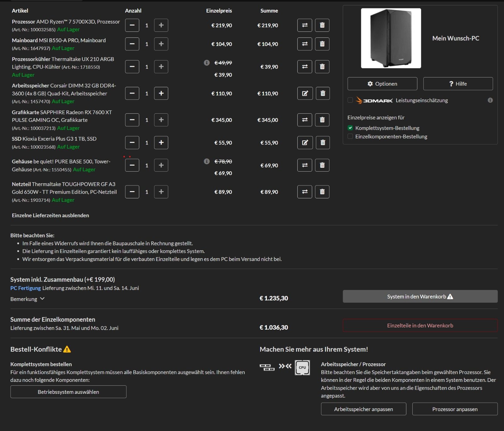Image resolution: width=504 pixels, height=431 pixels.
Task: Swap the be quiet! PURE BASE 500 case
Action: (305, 165)
